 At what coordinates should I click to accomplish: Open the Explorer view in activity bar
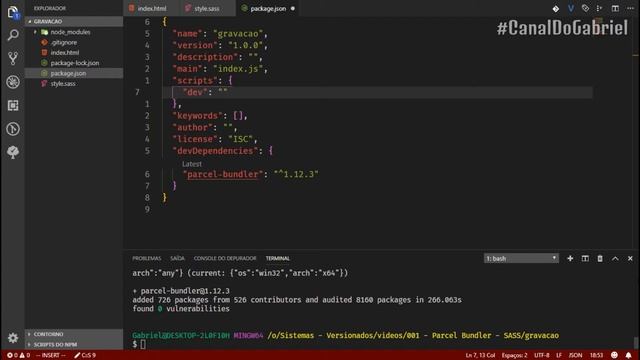click(x=13, y=12)
